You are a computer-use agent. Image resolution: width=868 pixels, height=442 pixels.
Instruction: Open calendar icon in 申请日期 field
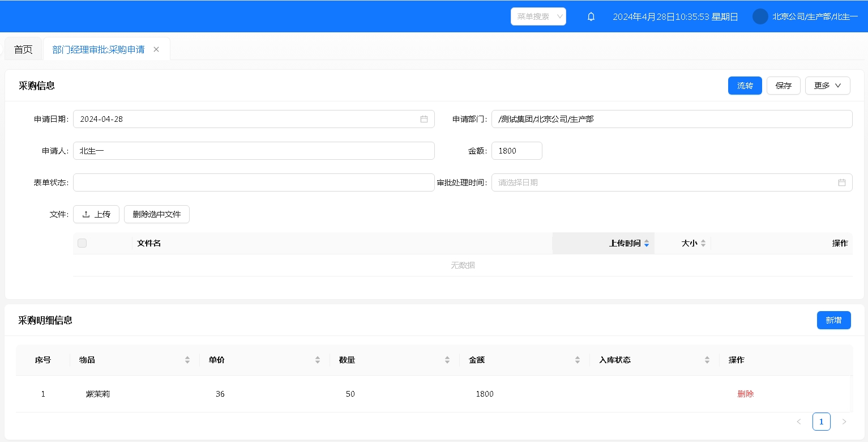(424, 119)
